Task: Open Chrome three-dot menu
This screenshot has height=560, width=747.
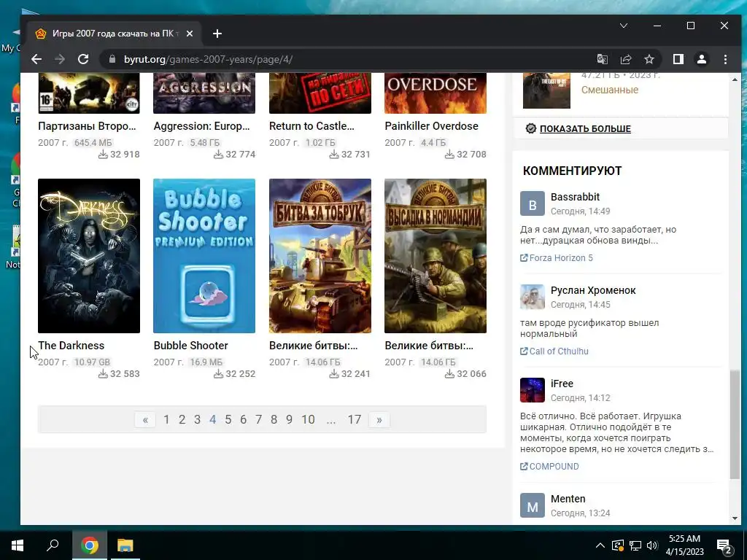Action: [725, 60]
